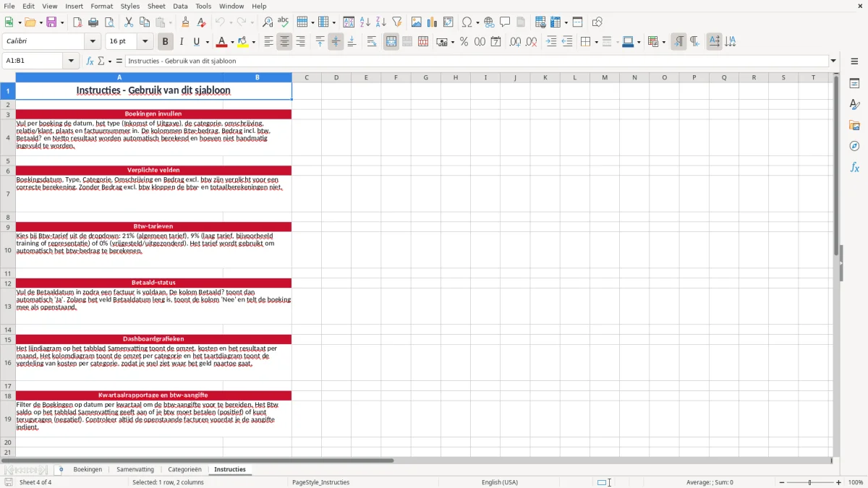Click the 100% zoom level
868x488 pixels.
856,482
